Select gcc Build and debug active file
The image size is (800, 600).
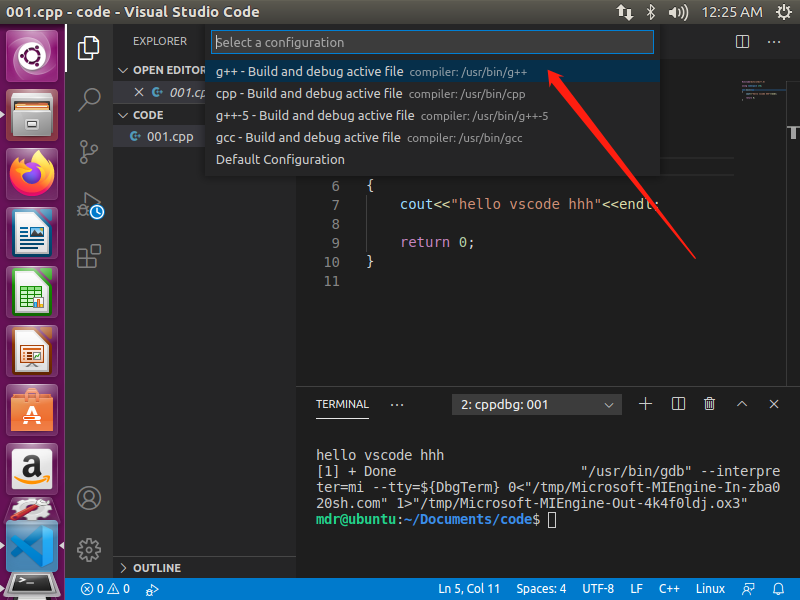(x=432, y=137)
